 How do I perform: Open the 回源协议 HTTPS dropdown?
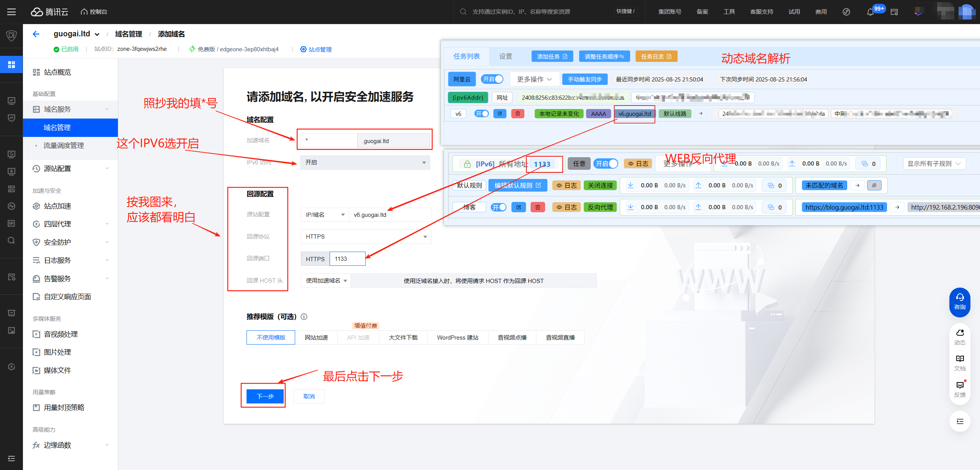366,237
